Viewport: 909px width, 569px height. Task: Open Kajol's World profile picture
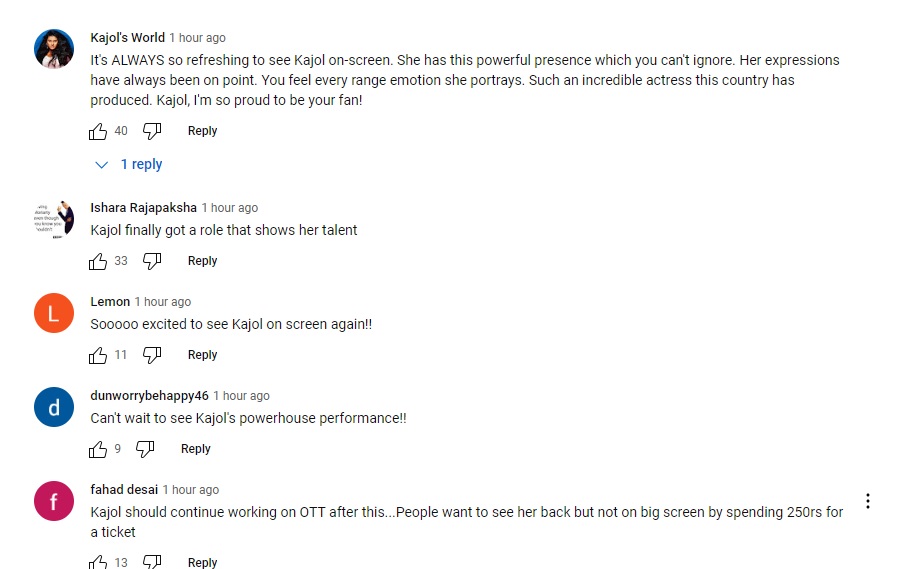click(54, 49)
